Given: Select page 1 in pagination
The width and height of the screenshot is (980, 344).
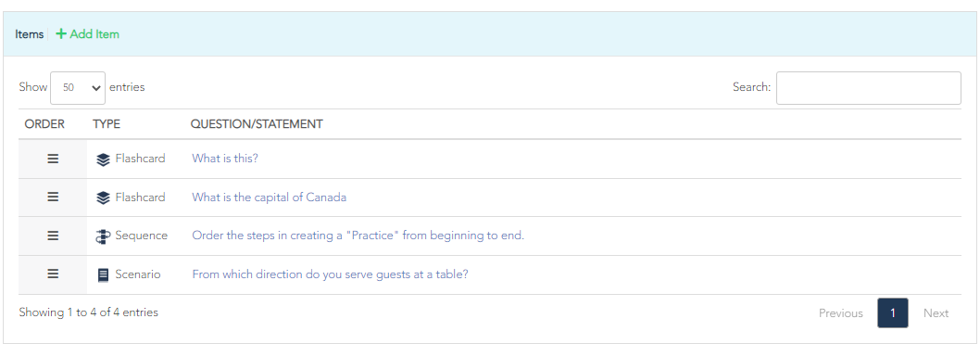Looking at the screenshot, I should coord(893,312).
